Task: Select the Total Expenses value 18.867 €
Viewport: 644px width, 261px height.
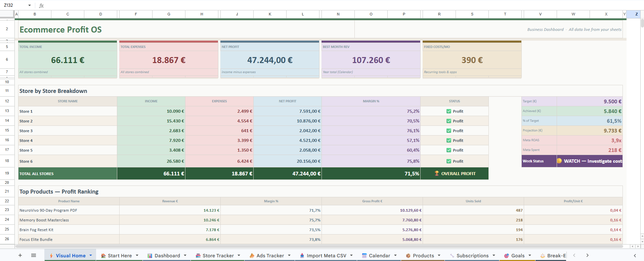Action: pos(169,60)
